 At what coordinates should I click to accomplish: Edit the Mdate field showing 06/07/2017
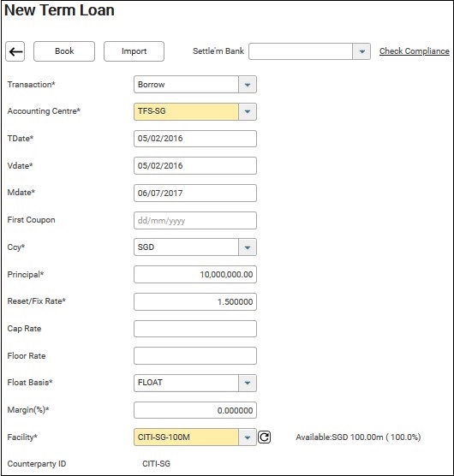tap(195, 193)
